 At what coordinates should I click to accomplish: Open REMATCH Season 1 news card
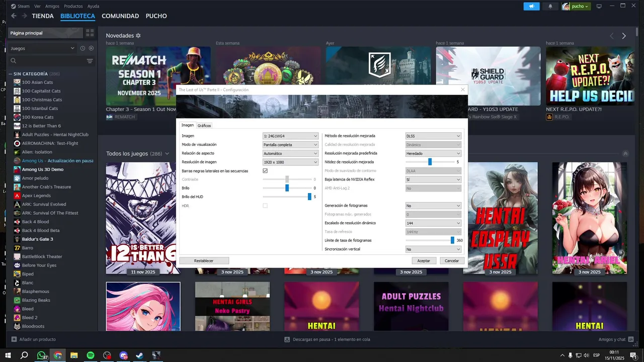[158, 76]
